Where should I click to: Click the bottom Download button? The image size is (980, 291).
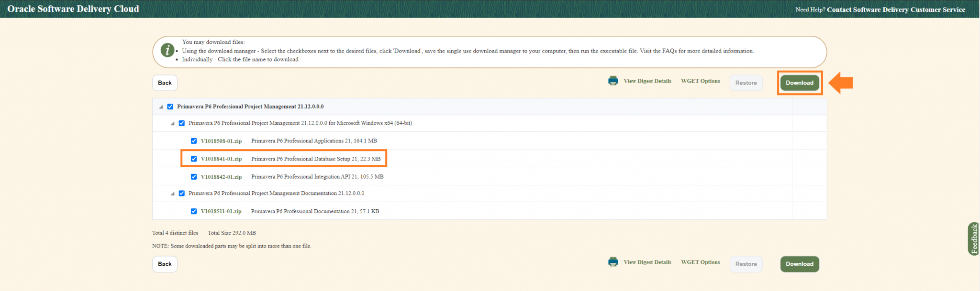point(799,264)
